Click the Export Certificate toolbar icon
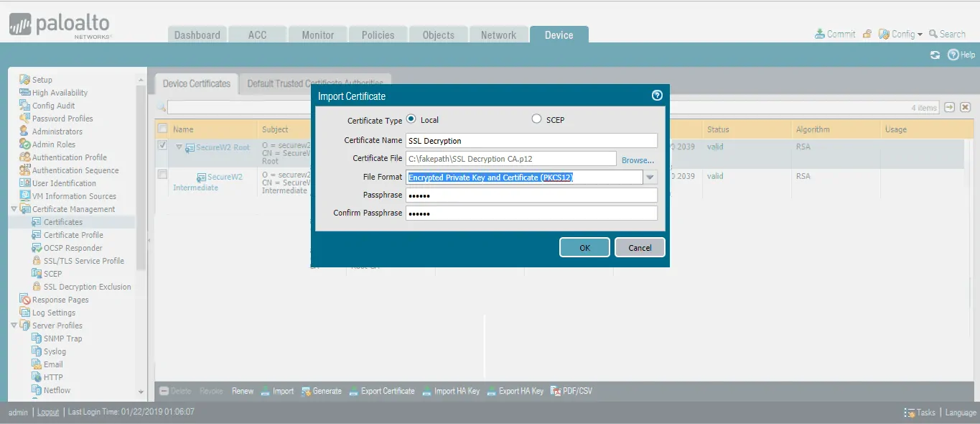The width and height of the screenshot is (980, 424). (x=355, y=391)
